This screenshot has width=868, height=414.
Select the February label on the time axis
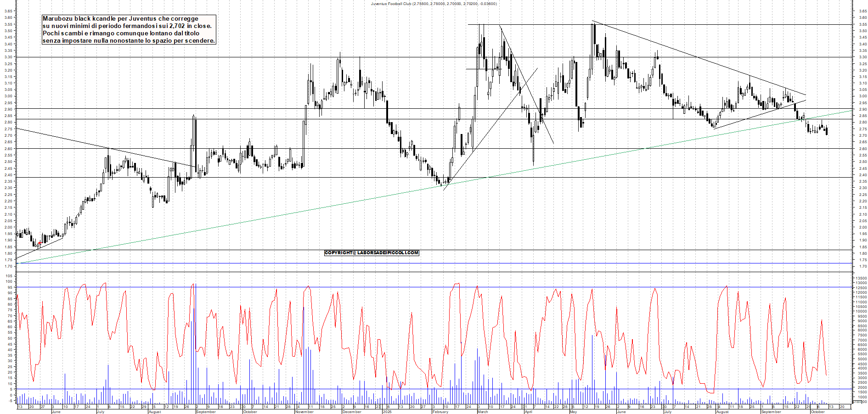point(440,412)
